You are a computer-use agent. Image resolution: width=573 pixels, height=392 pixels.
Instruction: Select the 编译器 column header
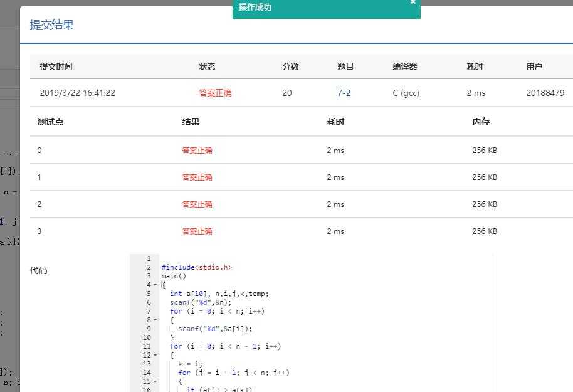tap(405, 66)
